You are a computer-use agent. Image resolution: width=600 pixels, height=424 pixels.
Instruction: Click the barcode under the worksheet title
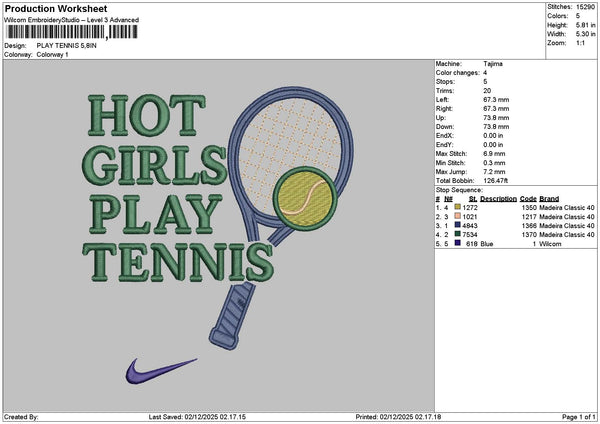click(70, 33)
